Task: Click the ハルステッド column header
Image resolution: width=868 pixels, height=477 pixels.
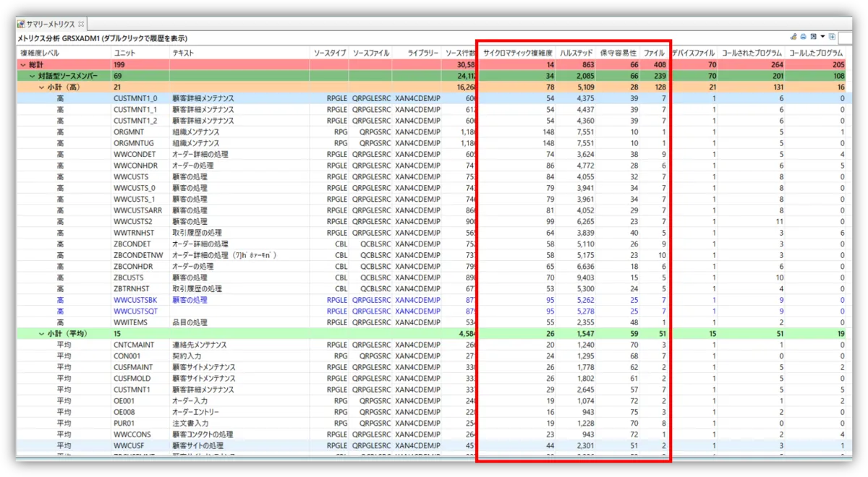Action: pyautogui.click(x=576, y=53)
